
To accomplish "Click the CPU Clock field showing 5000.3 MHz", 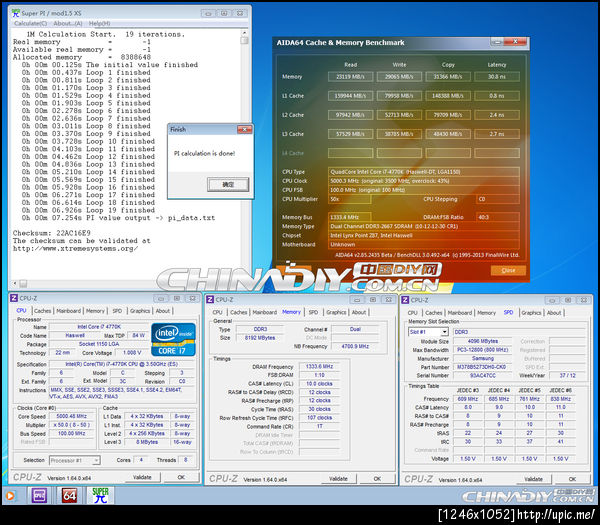I will [424, 181].
